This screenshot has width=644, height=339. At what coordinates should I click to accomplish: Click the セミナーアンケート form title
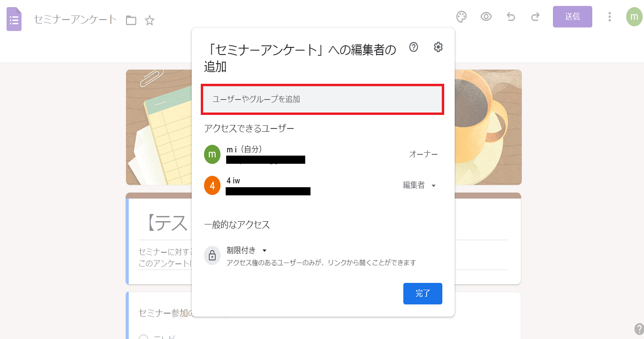point(75,20)
